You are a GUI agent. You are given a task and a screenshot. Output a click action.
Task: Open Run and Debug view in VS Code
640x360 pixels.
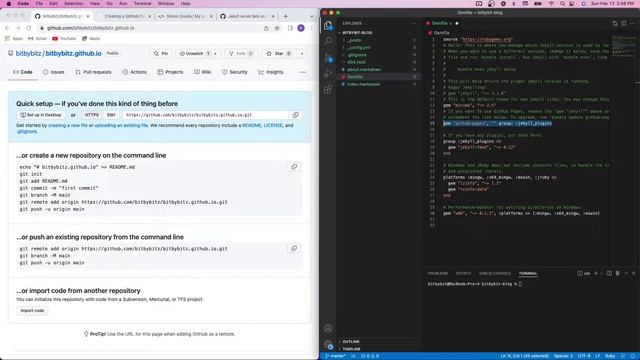click(328, 74)
